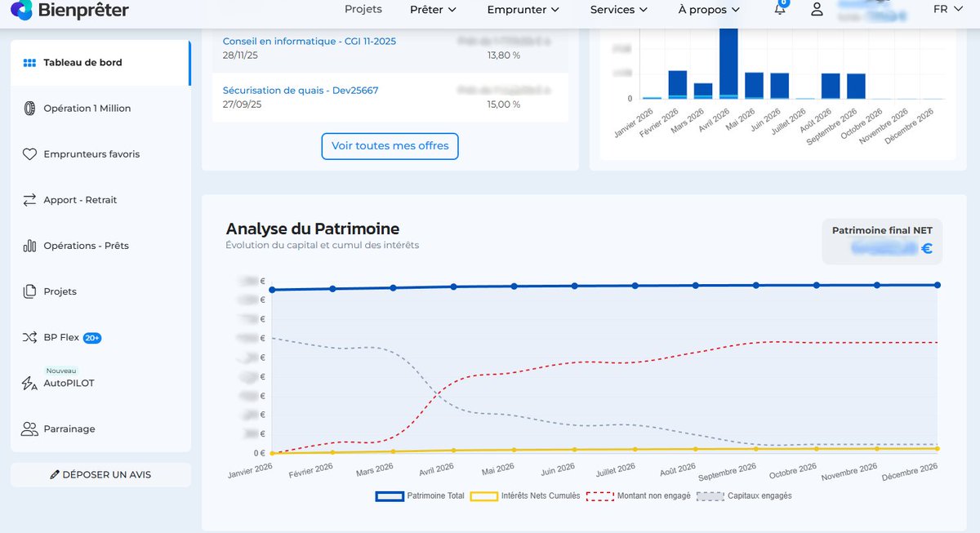The height and width of the screenshot is (533, 980).
Task: Click the 27/09/25 date text
Action: click(x=242, y=104)
